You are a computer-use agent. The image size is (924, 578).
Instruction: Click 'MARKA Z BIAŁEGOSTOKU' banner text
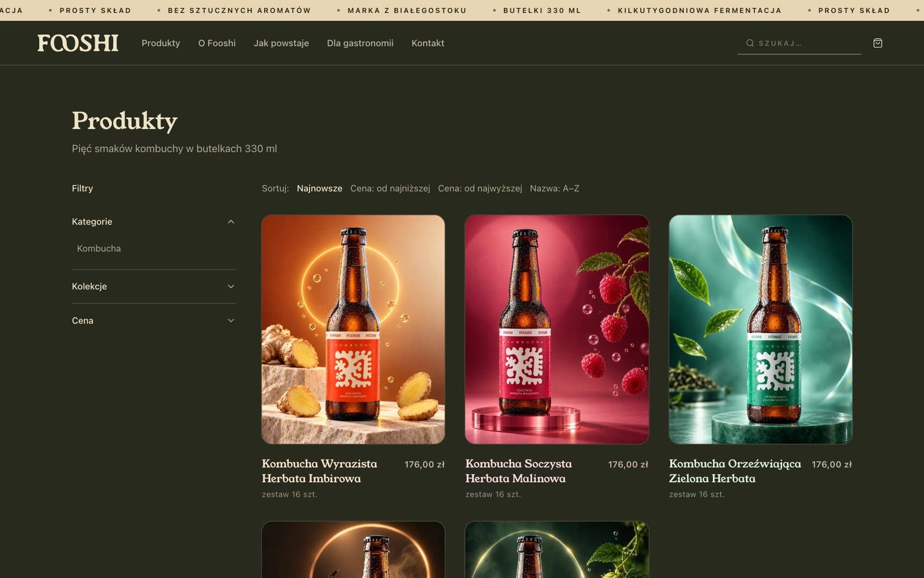click(x=407, y=10)
